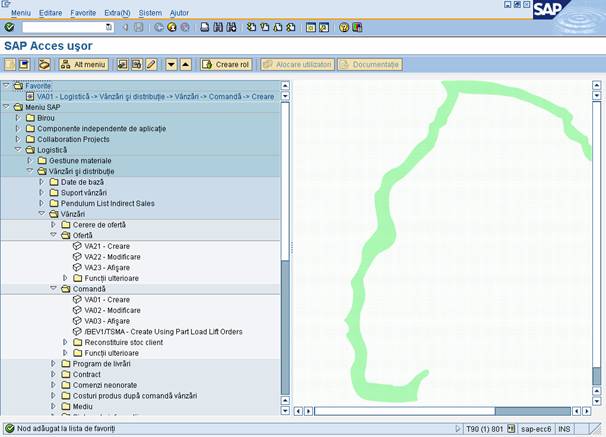Image resolution: width=606 pixels, height=437 pixels.
Task: Select the VA23 - Afișare transaction
Action: (107, 267)
